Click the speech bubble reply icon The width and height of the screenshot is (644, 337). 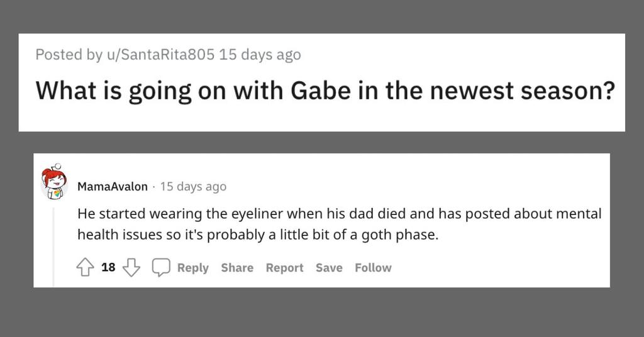coord(162,268)
